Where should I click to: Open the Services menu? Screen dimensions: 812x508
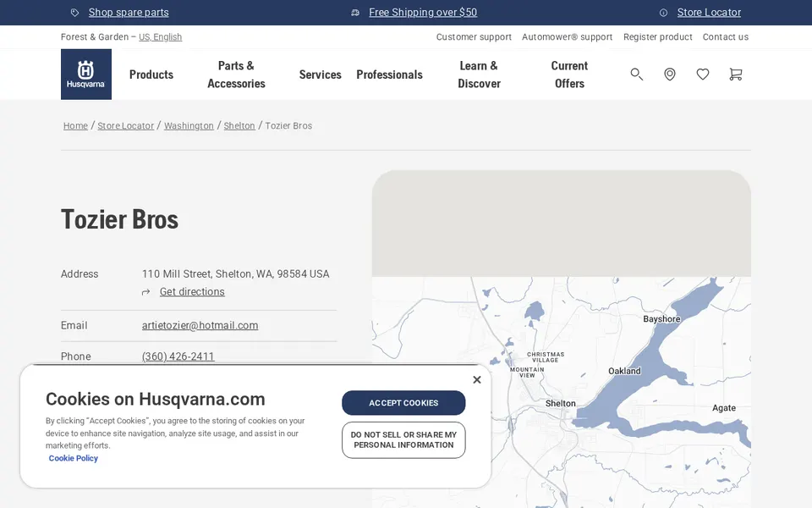320,75
